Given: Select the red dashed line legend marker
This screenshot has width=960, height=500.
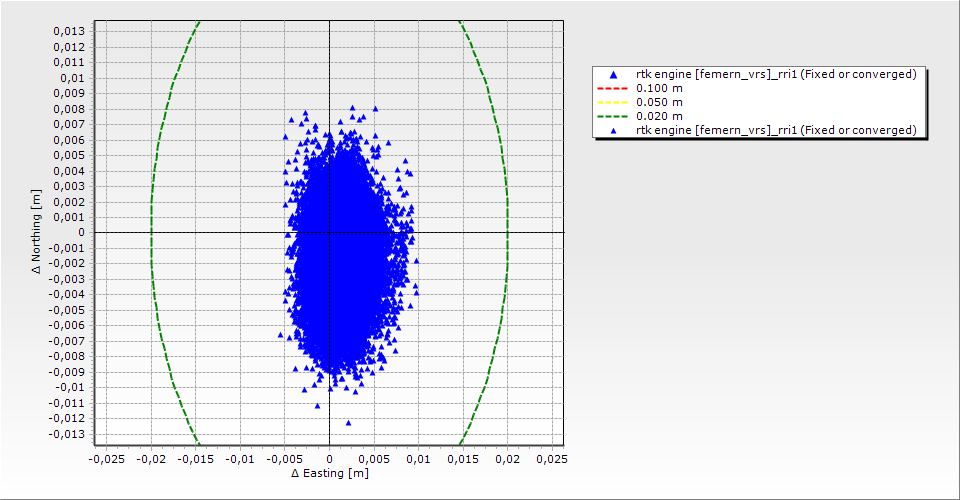Looking at the screenshot, I should tap(613, 88).
